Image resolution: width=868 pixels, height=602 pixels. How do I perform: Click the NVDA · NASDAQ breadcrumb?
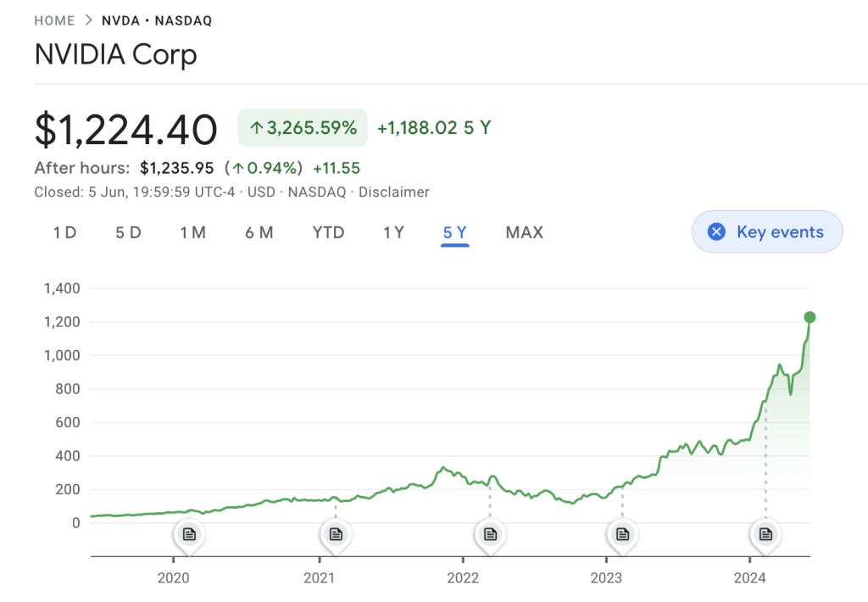click(157, 20)
